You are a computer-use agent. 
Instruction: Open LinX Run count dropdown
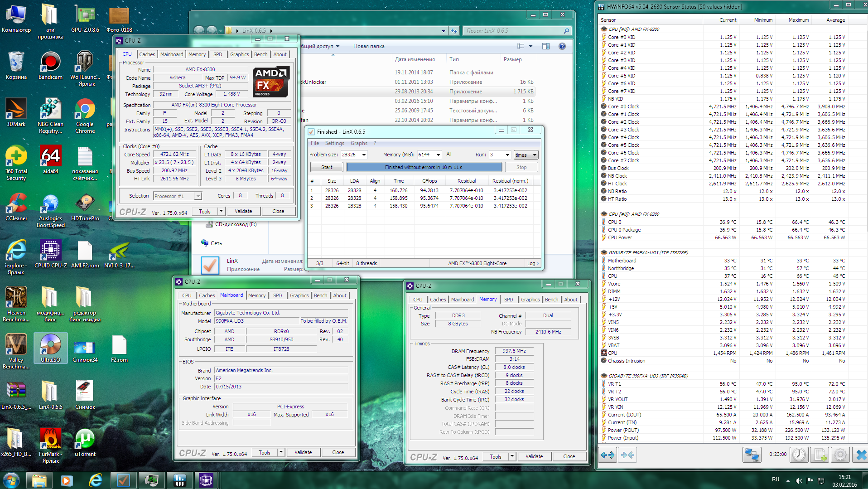[507, 155]
